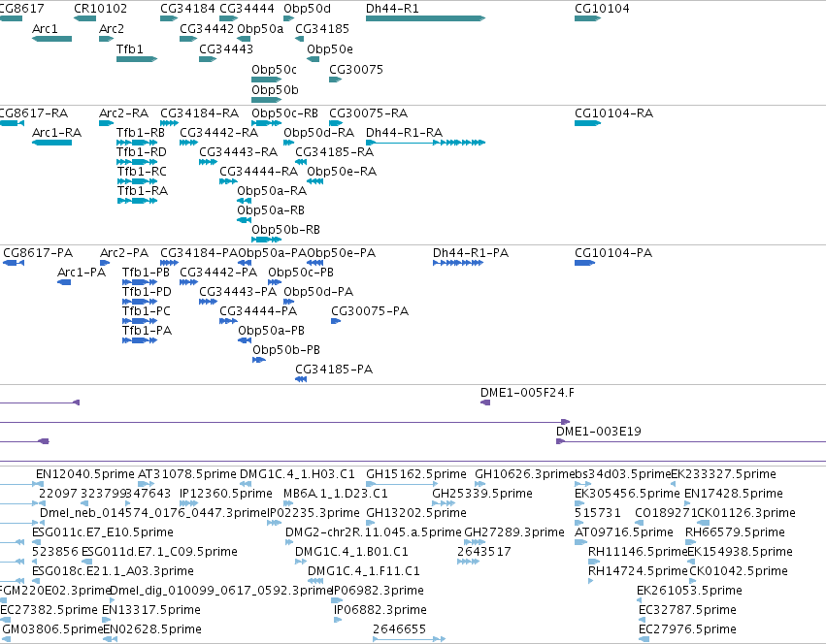Click the Obp50a-RB transcript label
Viewport: 826px width, 644px height.
click(271, 210)
